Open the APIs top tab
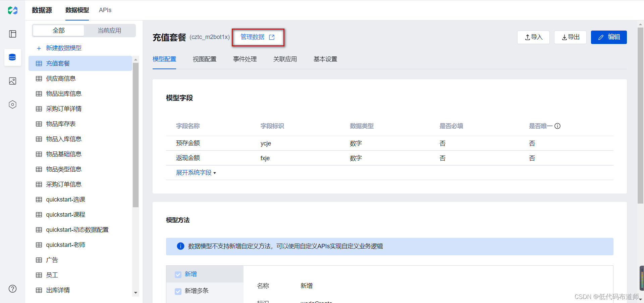 click(105, 10)
